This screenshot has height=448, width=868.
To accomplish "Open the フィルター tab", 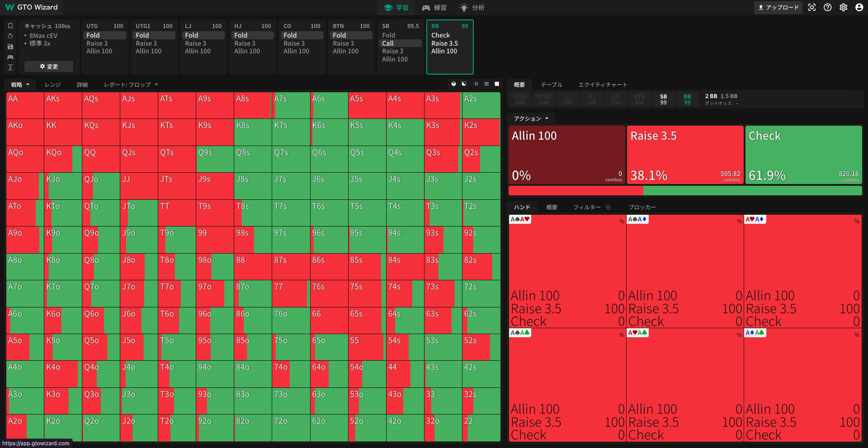I will click(587, 207).
